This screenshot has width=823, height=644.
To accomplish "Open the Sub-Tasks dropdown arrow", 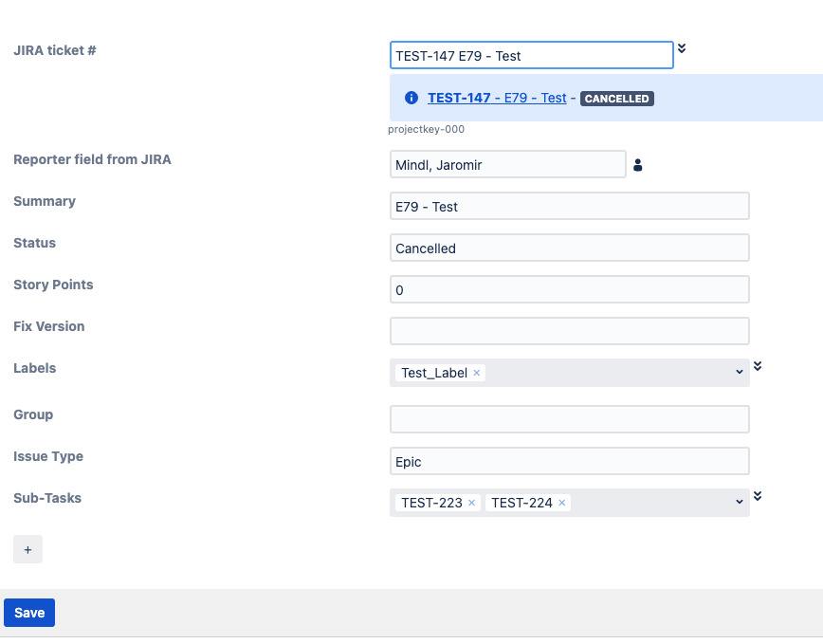I will [739, 503].
